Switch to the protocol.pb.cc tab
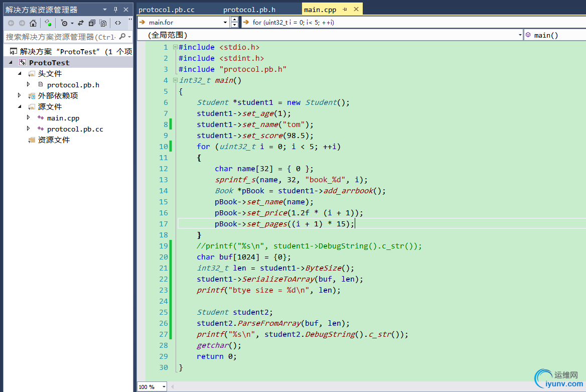 pyautogui.click(x=166, y=10)
